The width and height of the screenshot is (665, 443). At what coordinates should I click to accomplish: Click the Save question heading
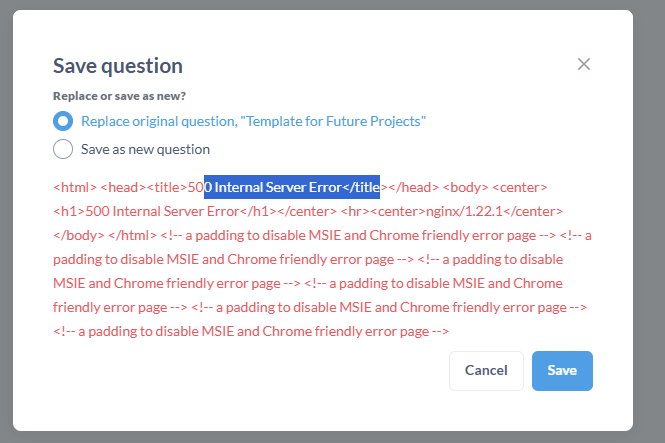117,66
